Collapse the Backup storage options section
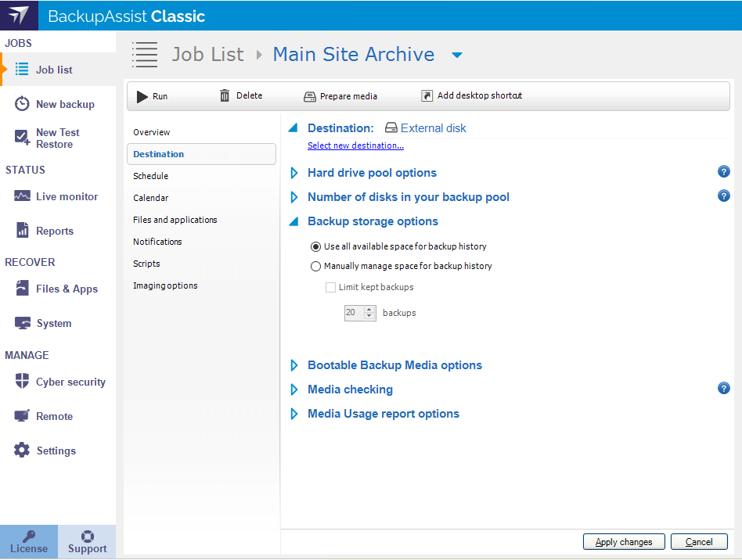The width and height of the screenshot is (742, 560). (294, 221)
